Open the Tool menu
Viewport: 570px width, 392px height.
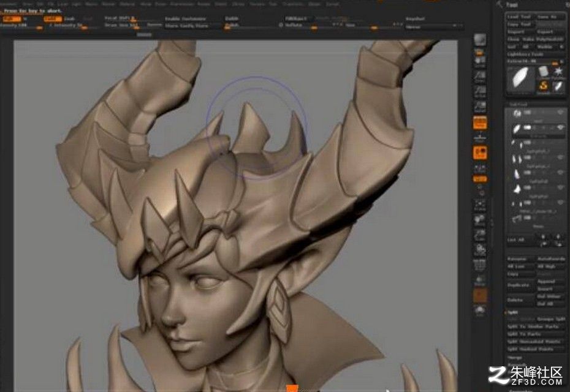pos(273,4)
